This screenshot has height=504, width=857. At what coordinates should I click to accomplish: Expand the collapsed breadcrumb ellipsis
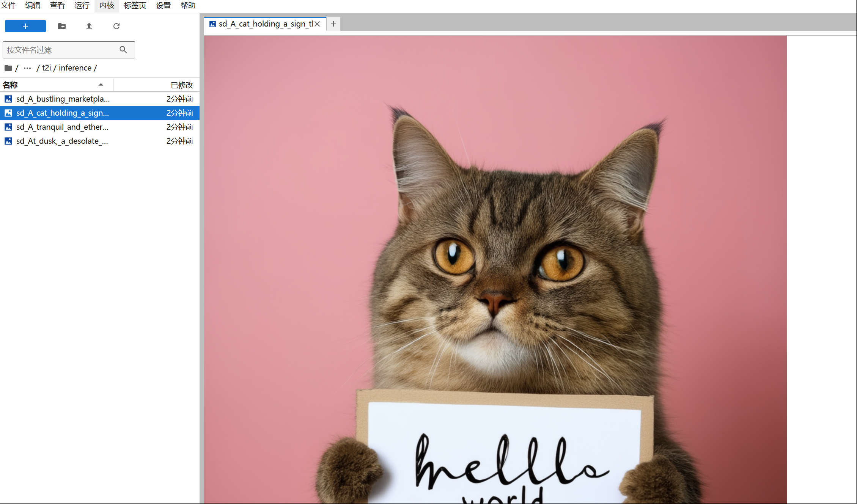click(x=27, y=68)
